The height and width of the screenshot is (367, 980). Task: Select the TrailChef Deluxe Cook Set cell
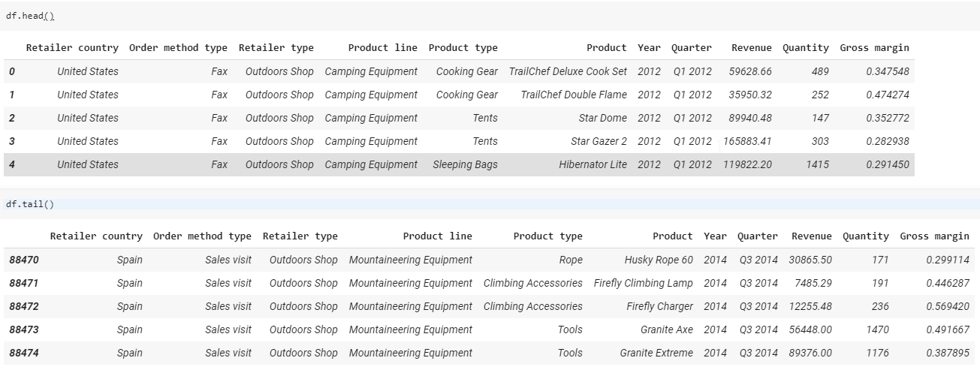(x=567, y=71)
